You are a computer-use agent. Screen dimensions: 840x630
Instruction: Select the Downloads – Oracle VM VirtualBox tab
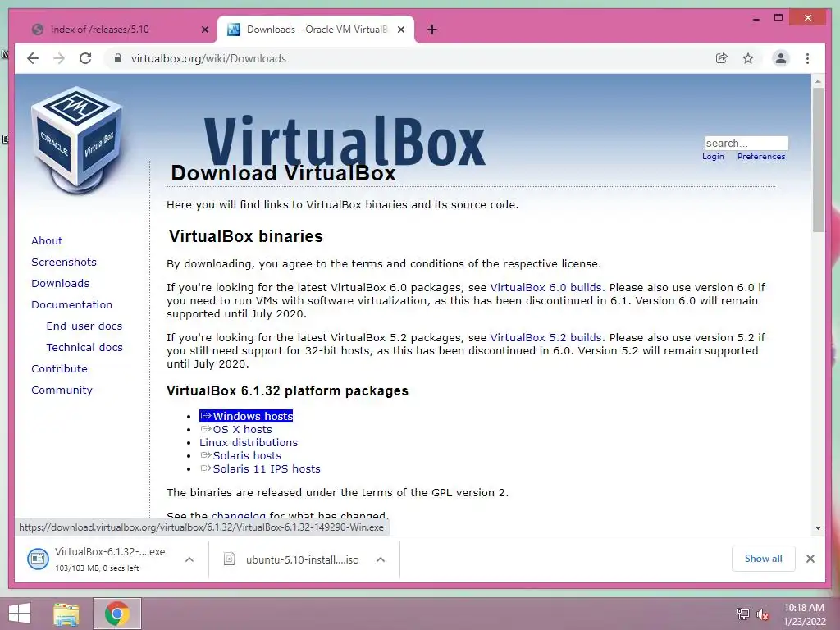coord(316,30)
